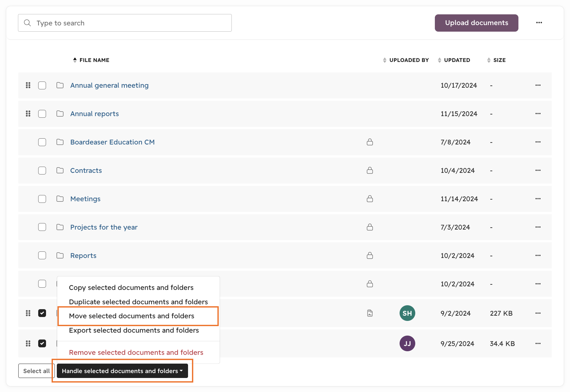The height and width of the screenshot is (392, 570).
Task: Open the Projects for the year folder link
Action: click(104, 227)
